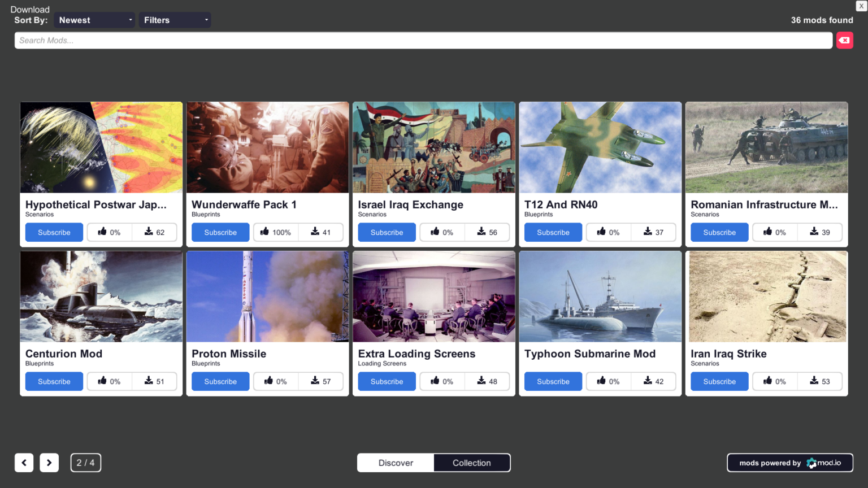Click the mod.io gear logo
The height and width of the screenshot is (488, 868).
813,463
